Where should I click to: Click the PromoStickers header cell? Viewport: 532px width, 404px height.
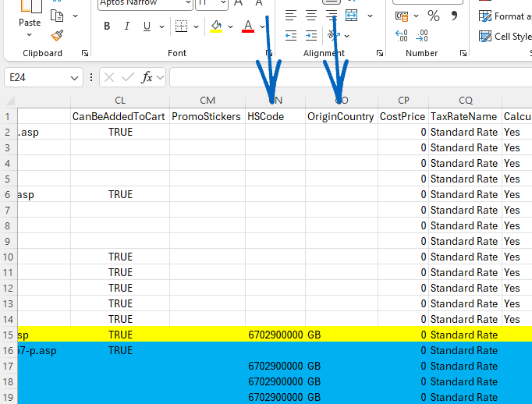click(207, 116)
